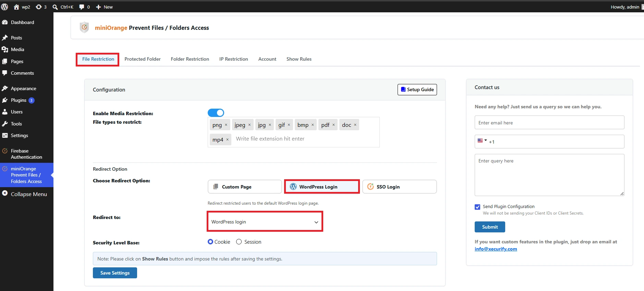Remove the pdf file type tag

pos(333,125)
